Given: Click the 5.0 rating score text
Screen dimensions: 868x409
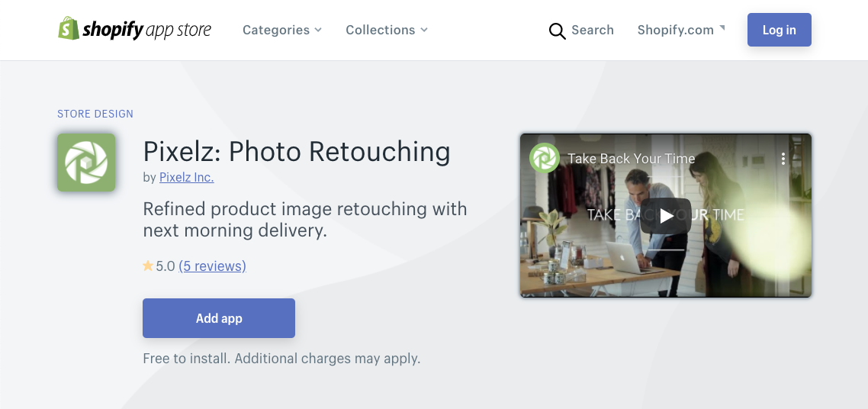Looking at the screenshot, I should coord(166,266).
